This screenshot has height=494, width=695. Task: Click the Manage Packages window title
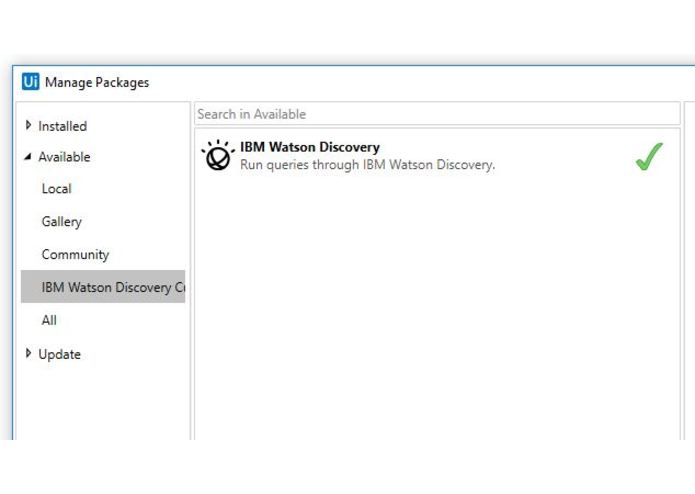(97, 82)
